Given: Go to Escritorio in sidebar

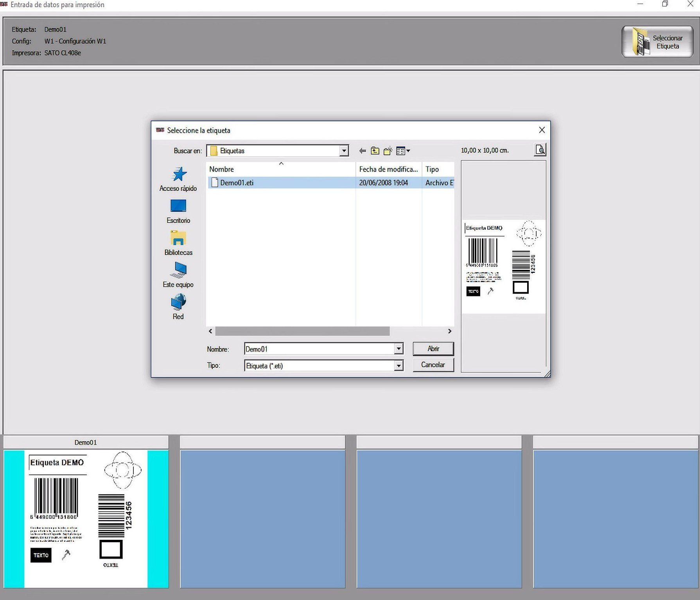Looking at the screenshot, I should 178,211.
